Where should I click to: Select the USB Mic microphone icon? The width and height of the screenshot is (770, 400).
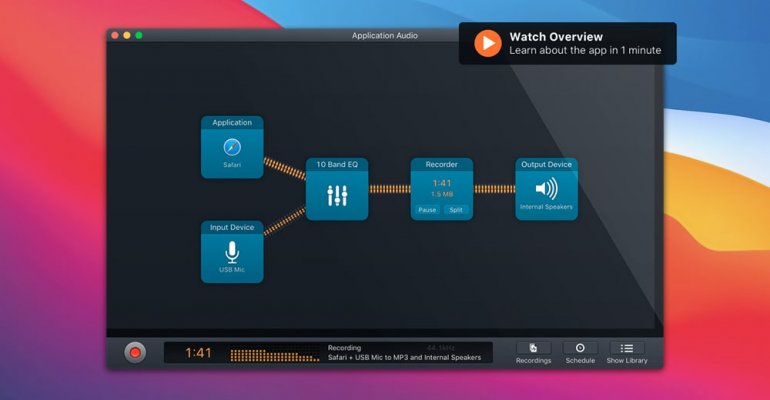pyautogui.click(x=232, y=252)
